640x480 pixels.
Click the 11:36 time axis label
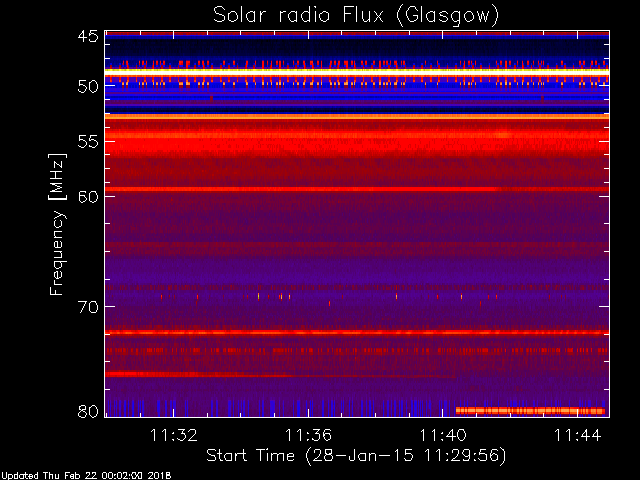[308, 435]
